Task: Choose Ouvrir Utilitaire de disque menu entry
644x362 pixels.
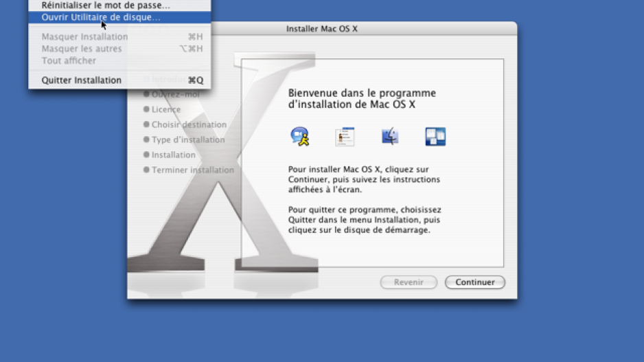Action: click(x=119, y=17)
